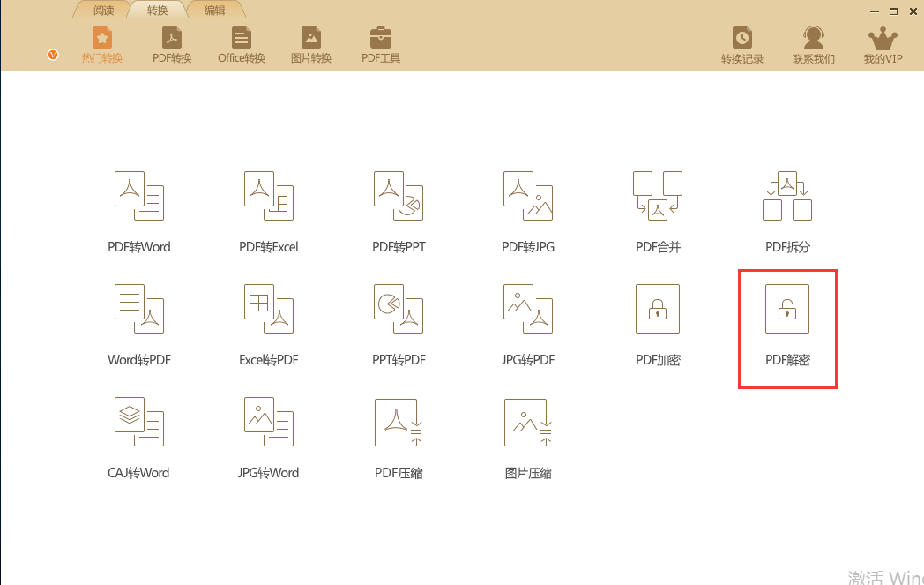Select the Office转换 toolbar category
Screen dimensions: 924x585
pyautogui.click(x=242, y=46)
